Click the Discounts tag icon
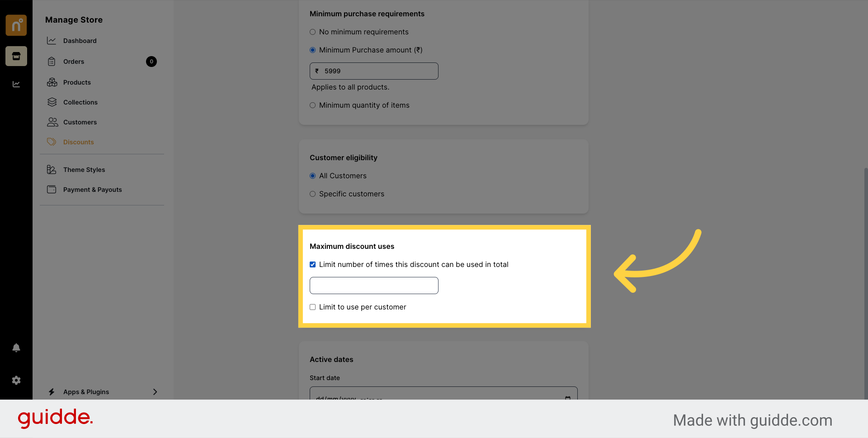The width and height of the screenshot is (868, 438). pos(52,142)
